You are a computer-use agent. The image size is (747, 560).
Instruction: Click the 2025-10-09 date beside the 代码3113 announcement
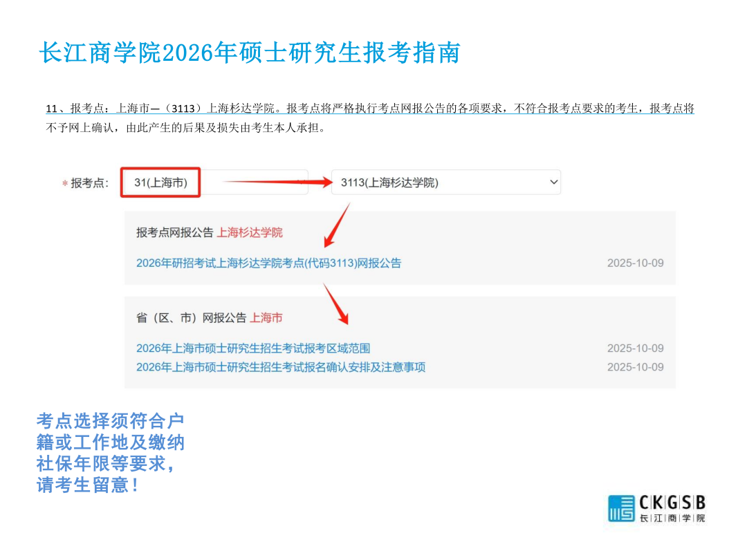(635, 263)
